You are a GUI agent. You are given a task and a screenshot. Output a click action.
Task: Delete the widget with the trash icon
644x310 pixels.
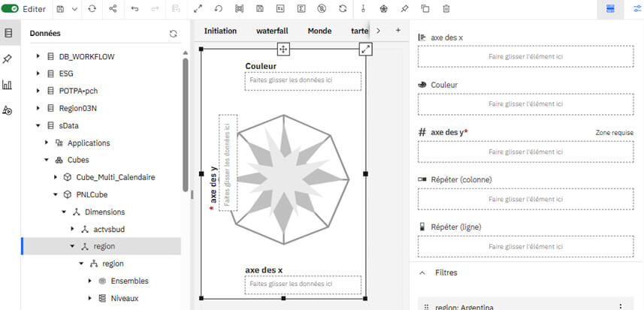click(446, 9)
